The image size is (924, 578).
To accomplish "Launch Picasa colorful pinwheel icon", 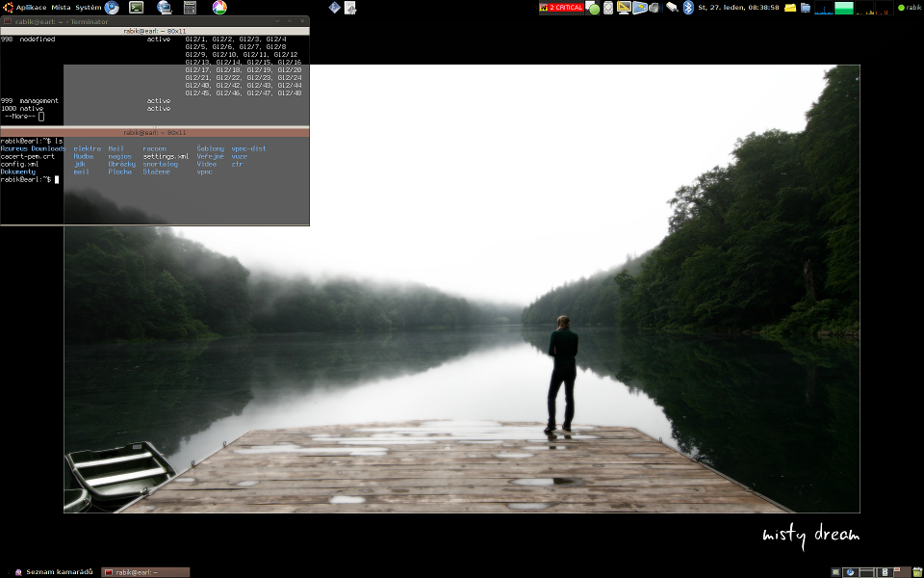I will point(219,8).
